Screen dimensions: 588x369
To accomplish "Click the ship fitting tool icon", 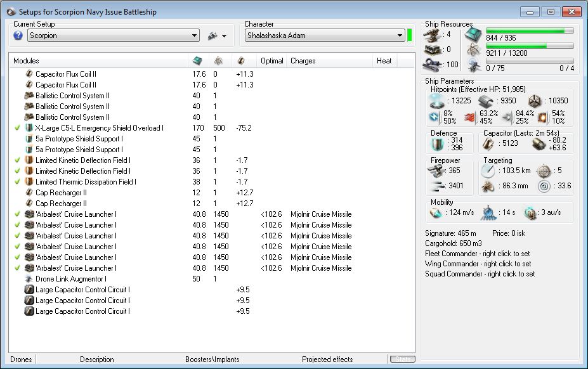I will click(x=212, y=36).
